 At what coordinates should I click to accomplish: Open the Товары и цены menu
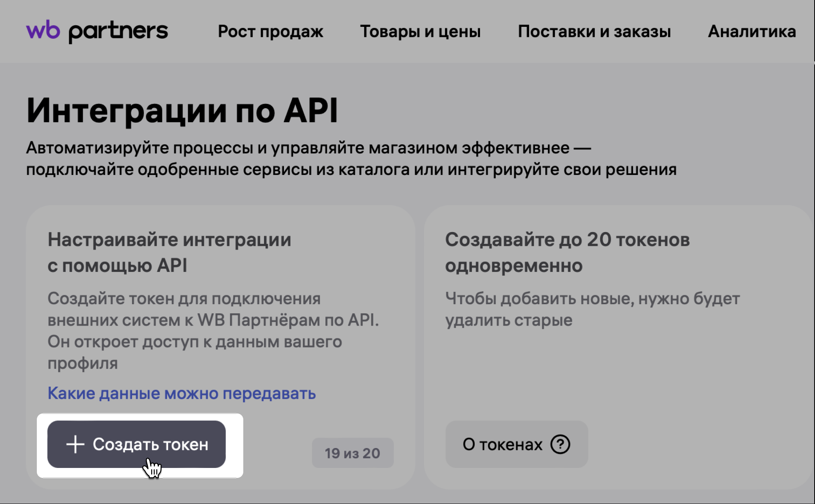pos(420,31)
